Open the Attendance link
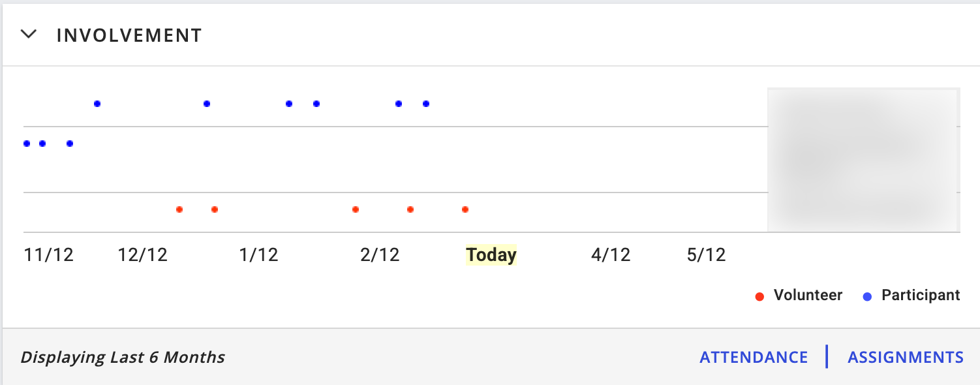 click(754, 357)
